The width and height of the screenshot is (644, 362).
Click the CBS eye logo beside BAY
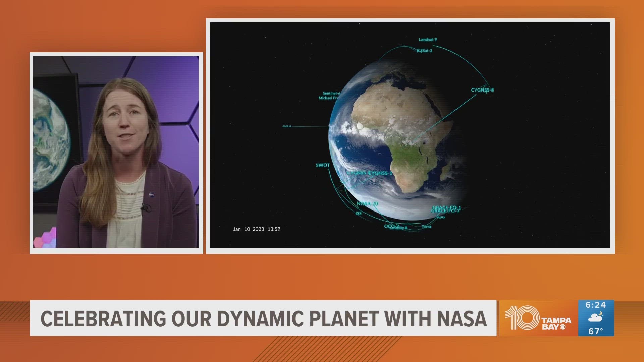pyautogui.click(x=562, y=327)
